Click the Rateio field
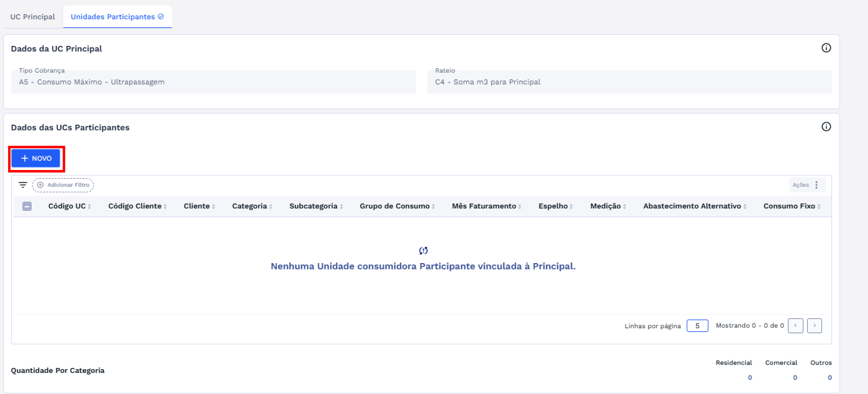 [x=629, y=82]
